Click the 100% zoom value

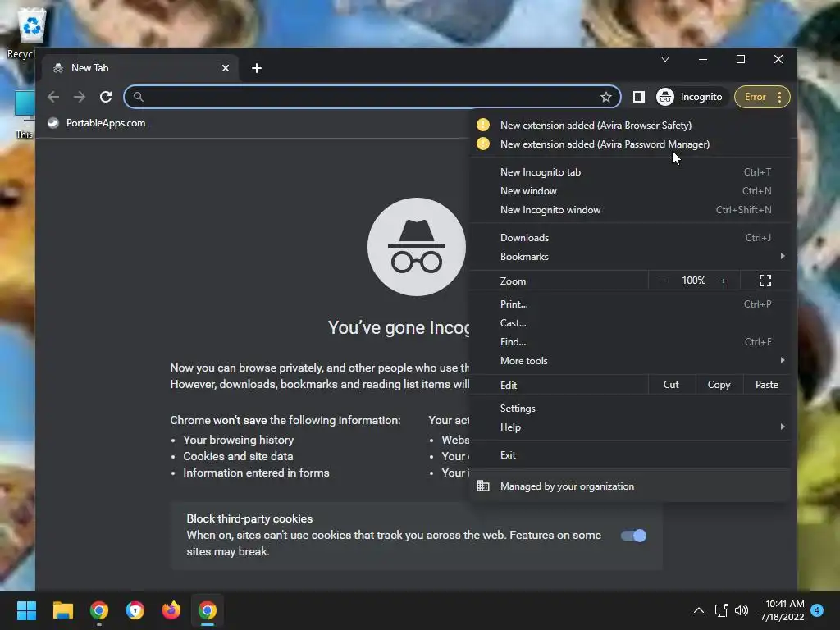point(693,281)
